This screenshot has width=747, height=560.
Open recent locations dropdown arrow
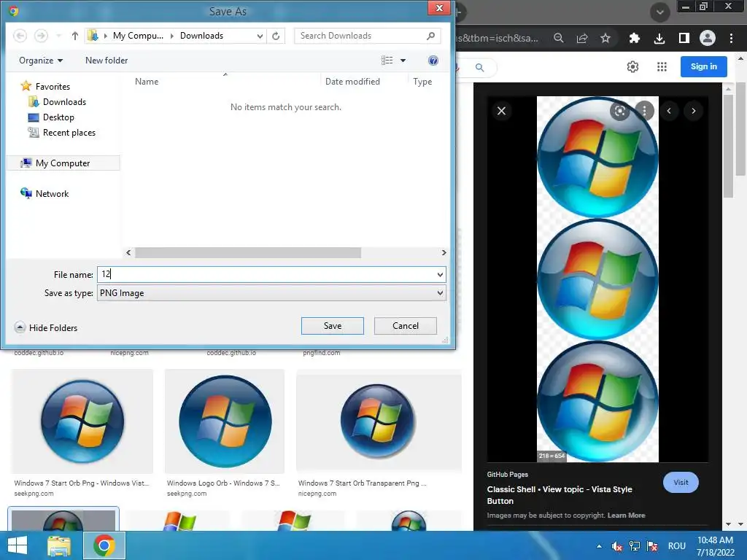pyautogui.click(x=58, y=36)
